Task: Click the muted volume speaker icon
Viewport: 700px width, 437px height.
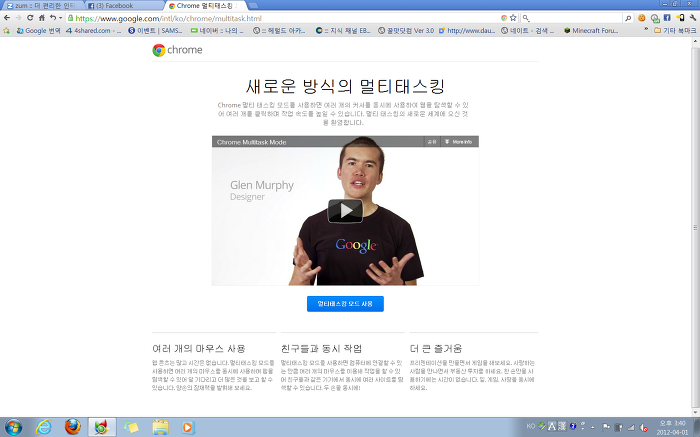Action: (643, 428)
